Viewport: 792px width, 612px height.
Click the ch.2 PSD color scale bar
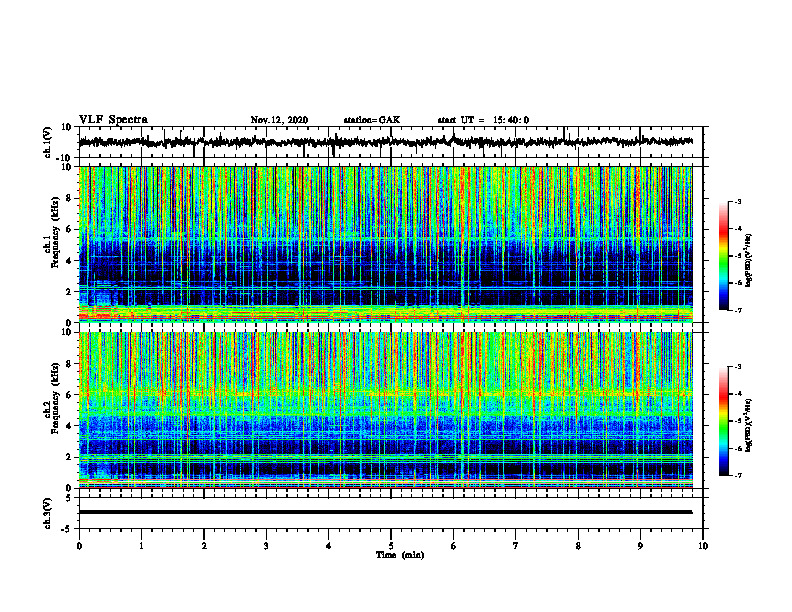pos(723,421)
